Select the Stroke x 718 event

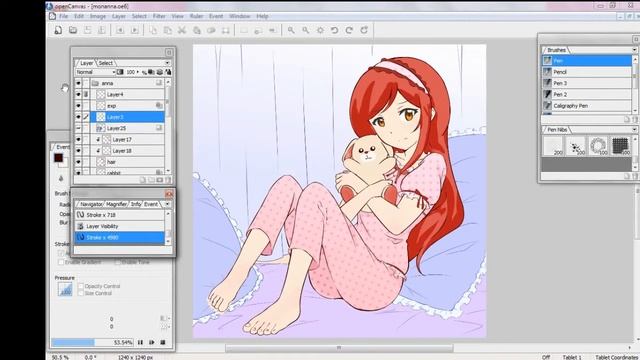tap(120, 215)
